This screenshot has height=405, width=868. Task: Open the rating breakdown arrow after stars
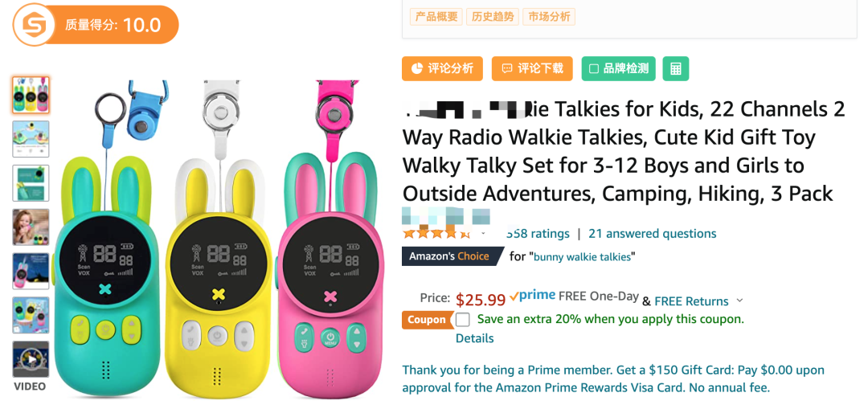pos(483,234)
